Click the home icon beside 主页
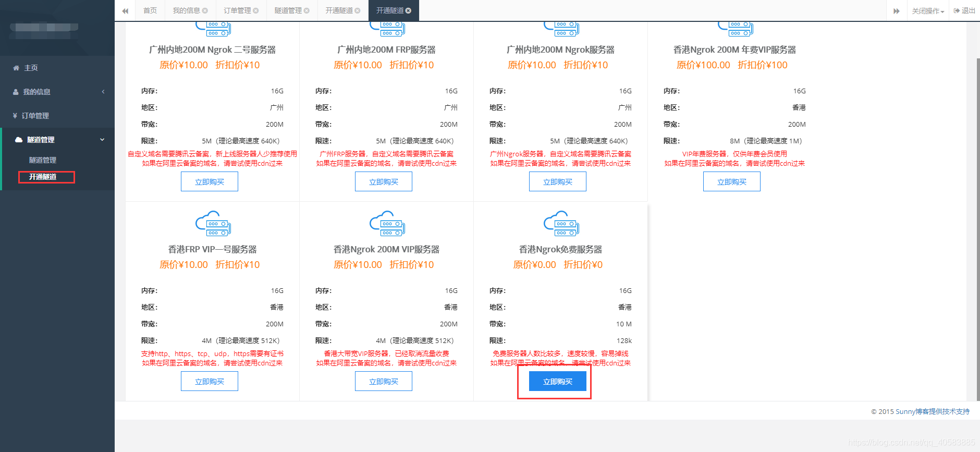Viewport: 980px width, 452px height. pos(16,68)
